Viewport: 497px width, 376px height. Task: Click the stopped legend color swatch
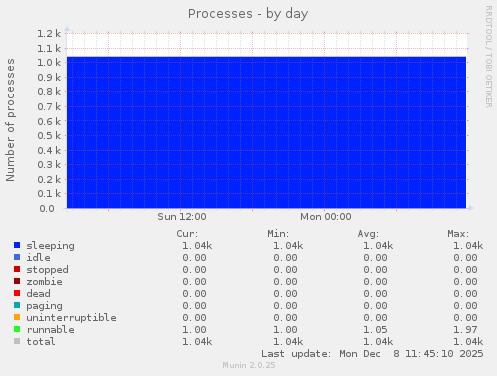coord(17,269)
